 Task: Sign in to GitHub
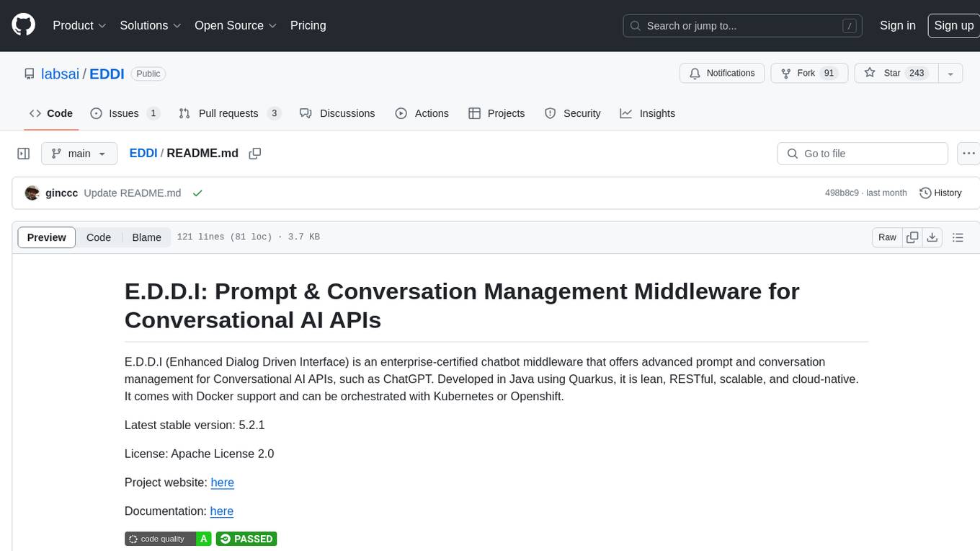point(897,25)
